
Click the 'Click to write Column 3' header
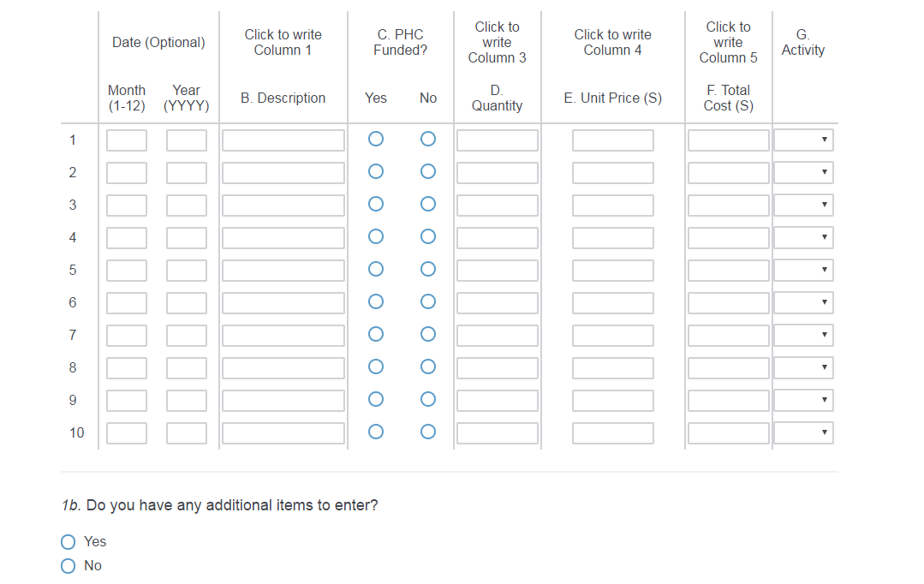[498, 42]
